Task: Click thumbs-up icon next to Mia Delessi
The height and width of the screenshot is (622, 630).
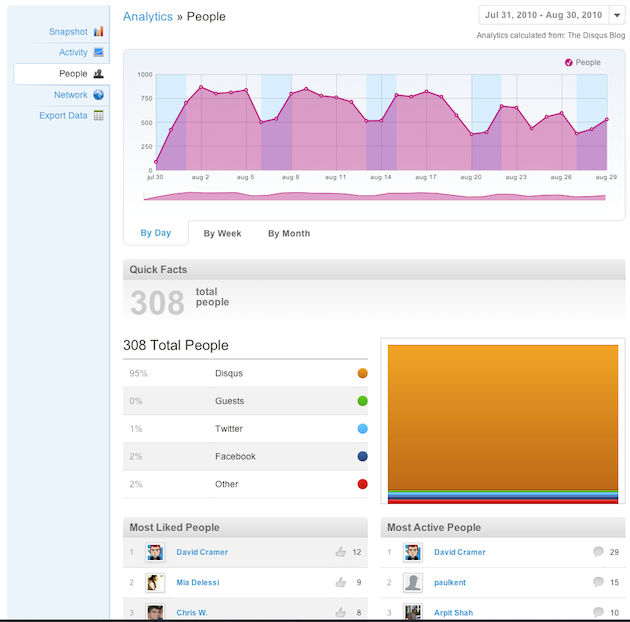Action: [x=341, y=582]
